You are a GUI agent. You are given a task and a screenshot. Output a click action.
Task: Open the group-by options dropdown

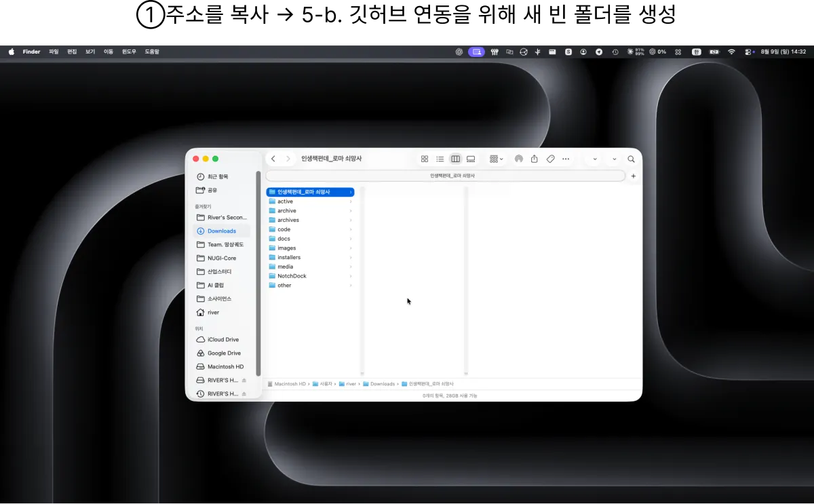pyautogui.click(x=497, y=159)
